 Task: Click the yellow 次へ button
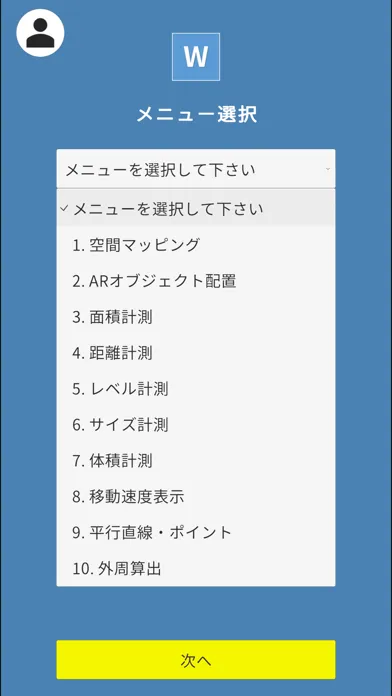(x=196, y=660)
